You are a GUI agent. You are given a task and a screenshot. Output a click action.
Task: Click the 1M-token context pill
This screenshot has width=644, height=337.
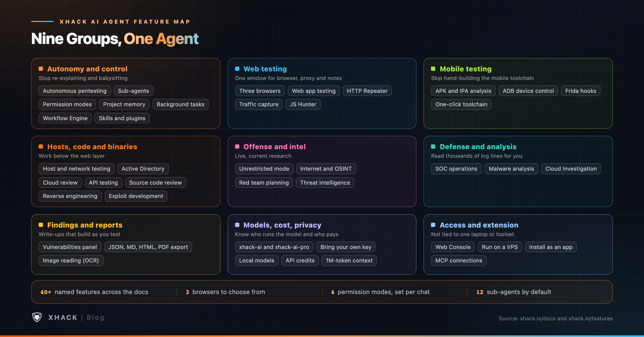coord(349,260)
